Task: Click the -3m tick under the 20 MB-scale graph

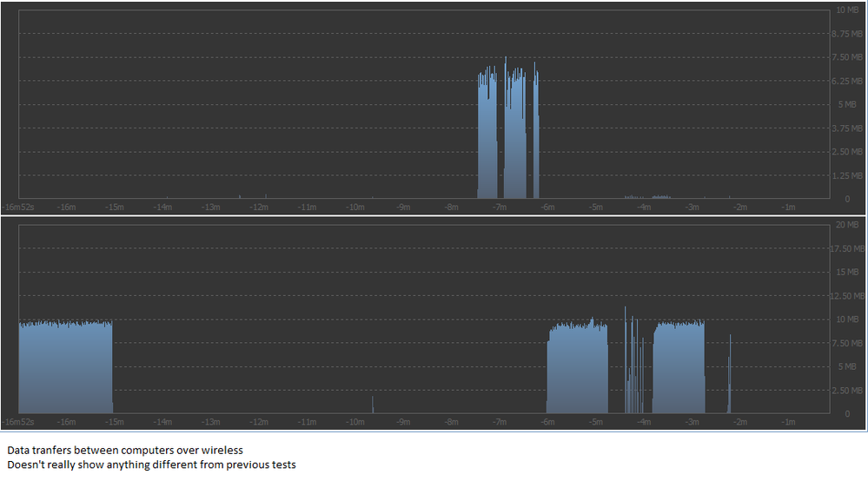Action: coord(692,422)
